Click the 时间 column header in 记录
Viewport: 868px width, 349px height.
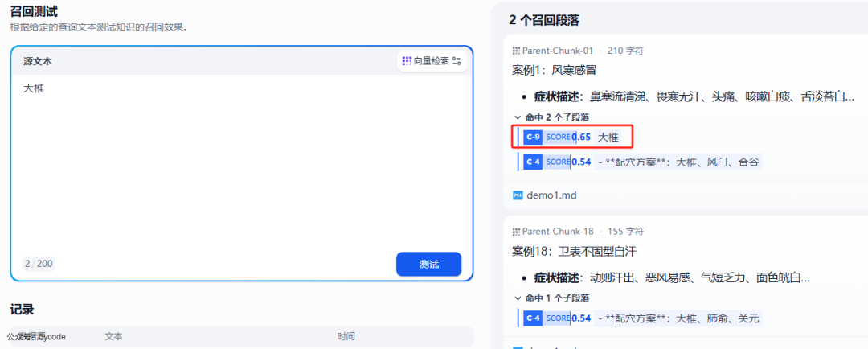click(346, 336)
